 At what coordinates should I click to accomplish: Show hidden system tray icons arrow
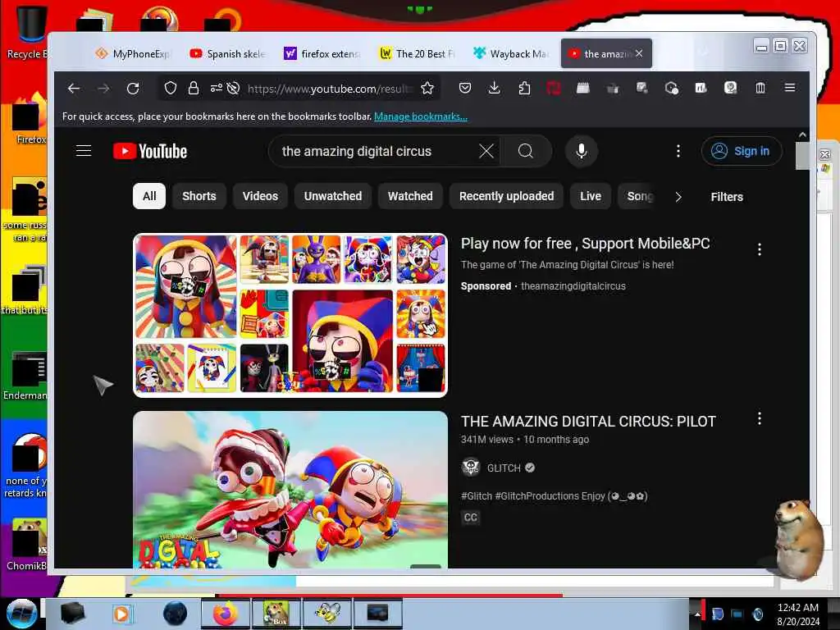pos(697,614)
